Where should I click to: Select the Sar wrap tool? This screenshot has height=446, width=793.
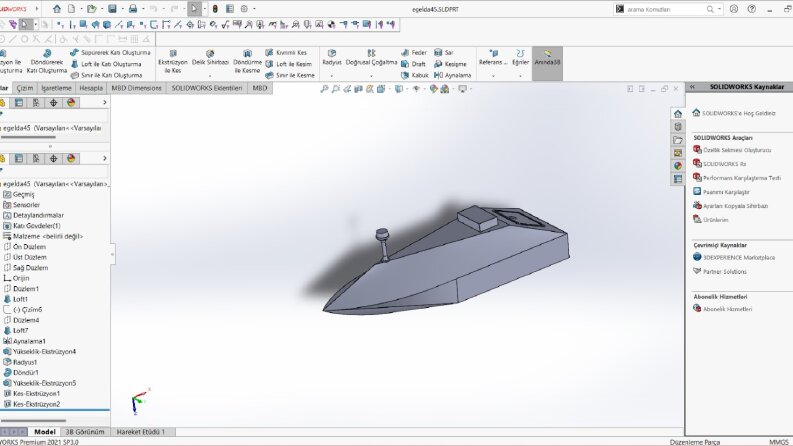(x=444, y=53)
